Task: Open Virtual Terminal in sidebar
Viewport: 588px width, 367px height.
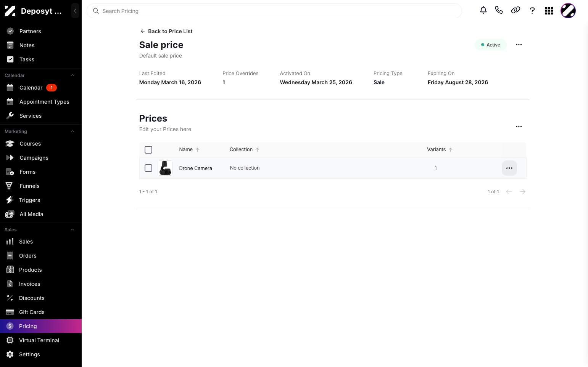Action: [x=41, y=340]
